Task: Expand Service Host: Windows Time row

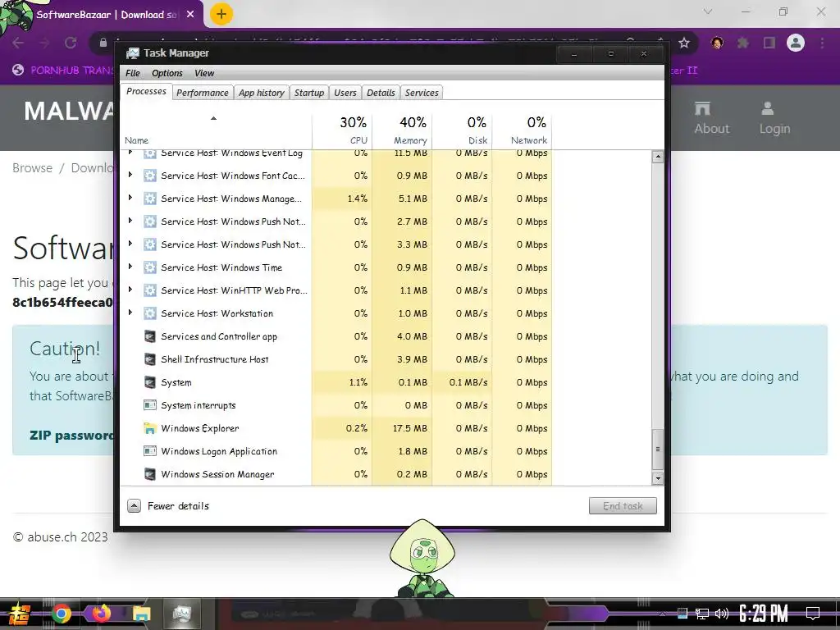Action: [x=130, y=267]
